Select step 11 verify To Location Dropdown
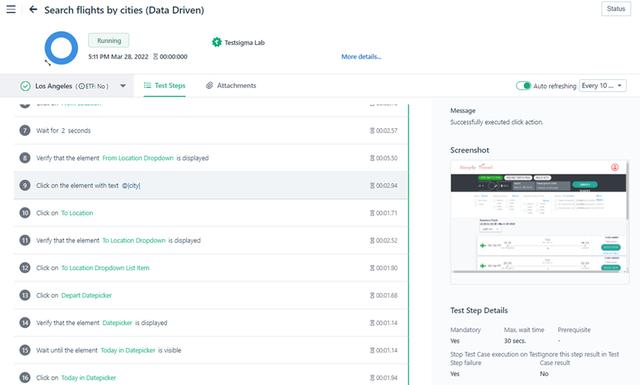This screenshot has width=640, height=385. (211, 240)
